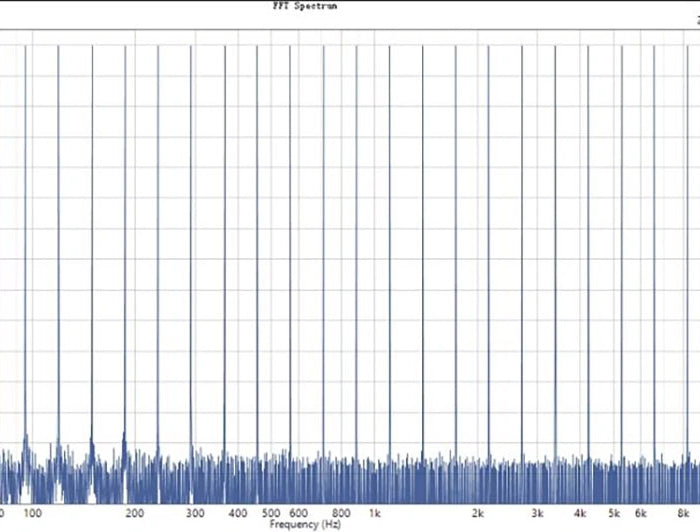Choose the 800 tick on x-axis
Viewport: 700px width, 532px height.
click(341, 513)
